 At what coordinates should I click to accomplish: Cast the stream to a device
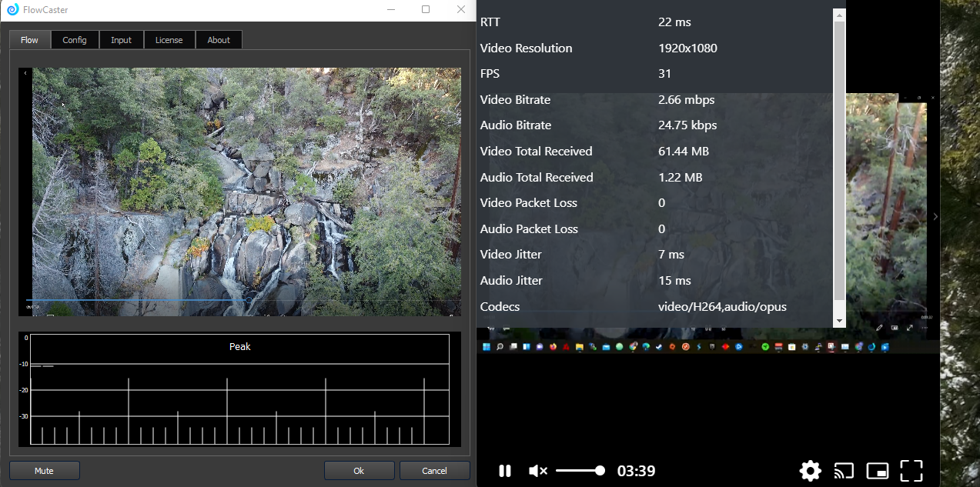845,471
